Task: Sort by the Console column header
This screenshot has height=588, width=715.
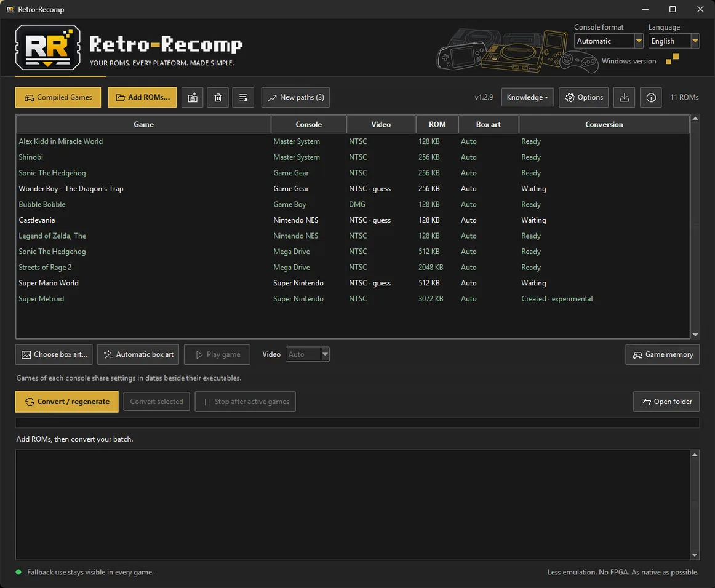Action: click(x=309, y=124)
